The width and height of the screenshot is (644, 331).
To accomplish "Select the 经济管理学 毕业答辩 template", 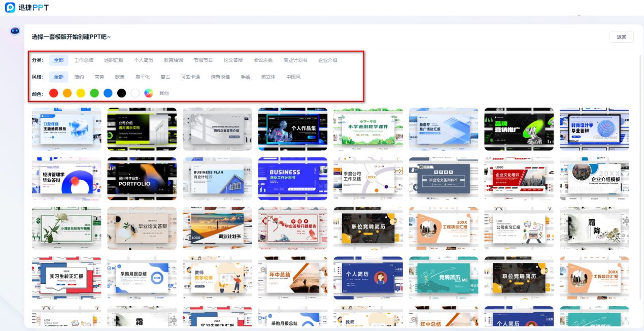I will [x=66, y=178].
